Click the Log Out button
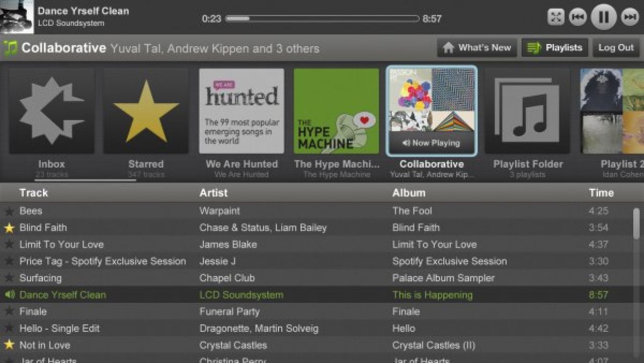Image resolution: width=644 pixels, height=363 pixels. (616, 47)
